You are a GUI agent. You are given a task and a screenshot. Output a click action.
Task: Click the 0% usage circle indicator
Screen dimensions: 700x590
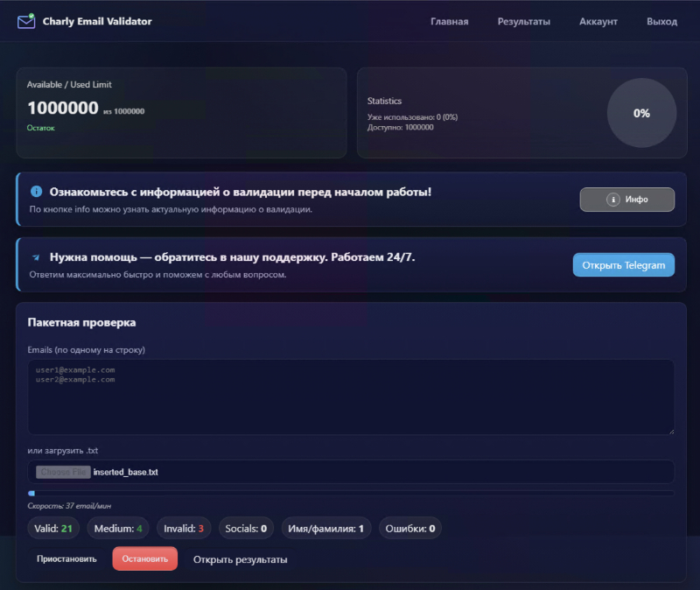(x=641, y=113)
